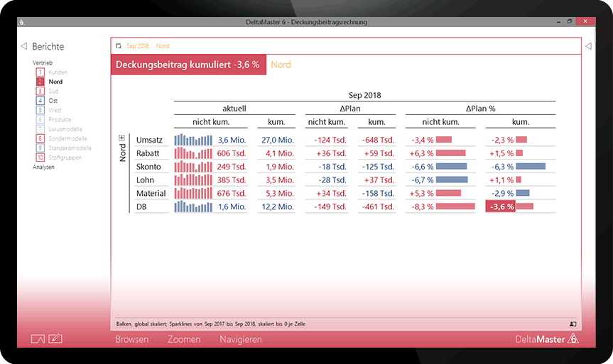Open report icon 5 for West
This screenshot has height=364, width=613.
pyautogui.click(x=40, y=110)
